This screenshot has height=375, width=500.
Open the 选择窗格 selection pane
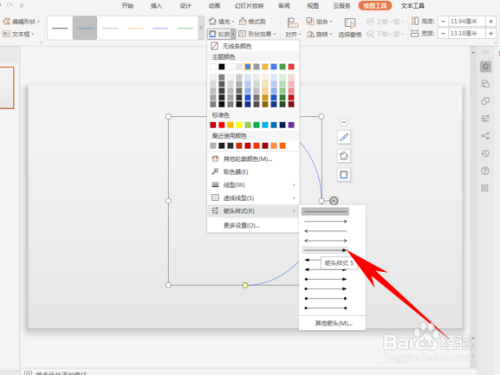tap(350, 27)
